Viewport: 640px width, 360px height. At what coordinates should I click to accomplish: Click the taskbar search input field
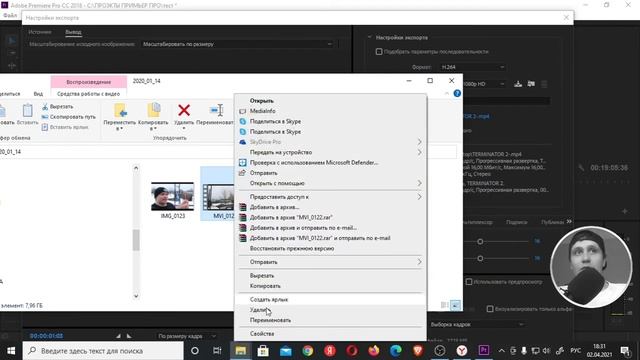[103, 351]
